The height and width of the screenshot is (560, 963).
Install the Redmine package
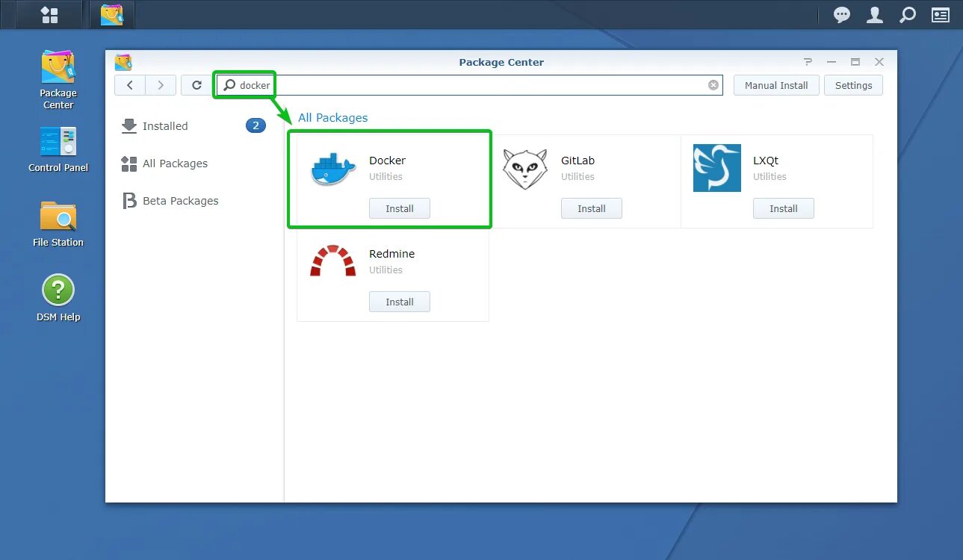400,302
